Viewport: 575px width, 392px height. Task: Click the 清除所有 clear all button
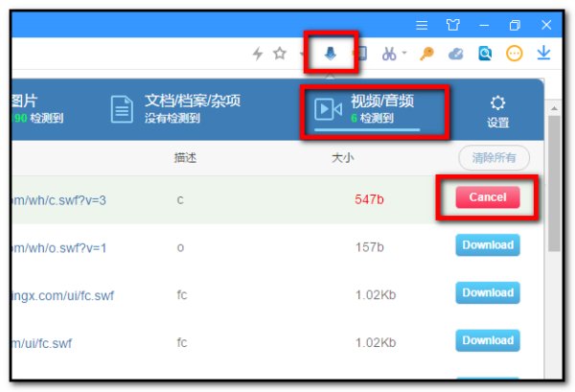[494, 158]
